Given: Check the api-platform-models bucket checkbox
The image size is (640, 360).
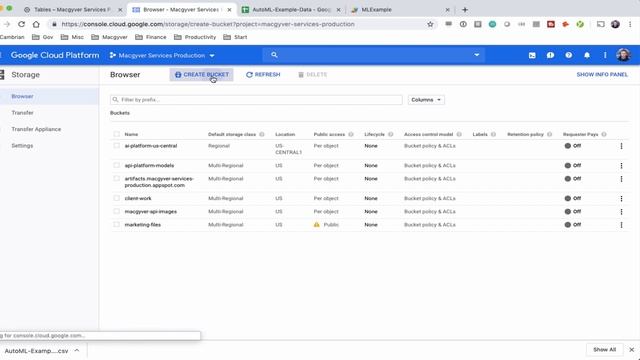Looking at the screenshot, I should tap(117, 165).
